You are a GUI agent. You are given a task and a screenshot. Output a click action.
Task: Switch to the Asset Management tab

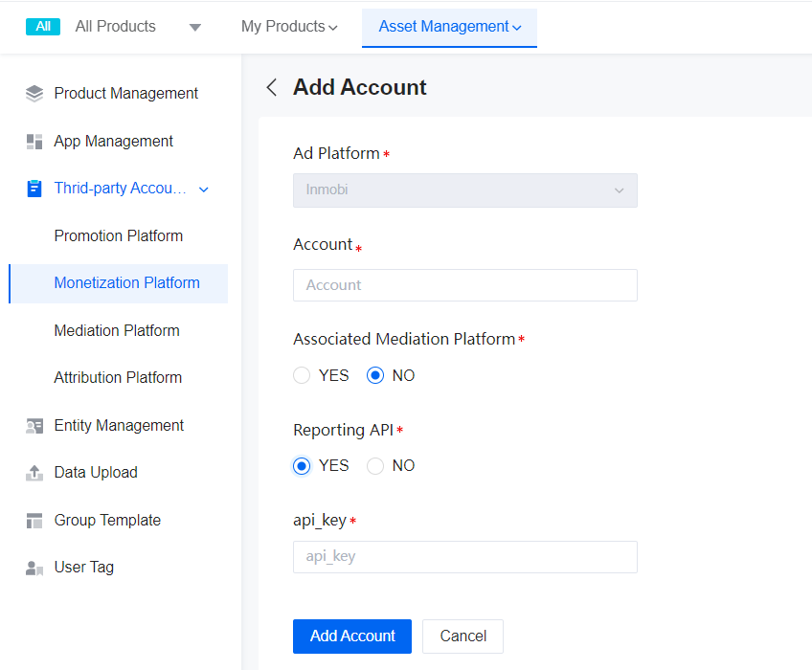point(449,27)
